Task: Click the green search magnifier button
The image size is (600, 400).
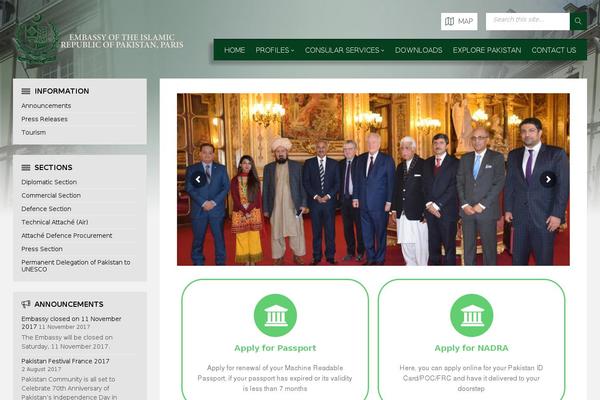Action: coord(578,21)
